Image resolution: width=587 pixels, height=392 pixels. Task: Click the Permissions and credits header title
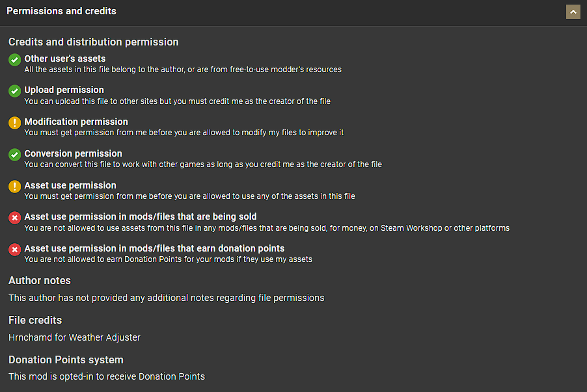[61, 12]
